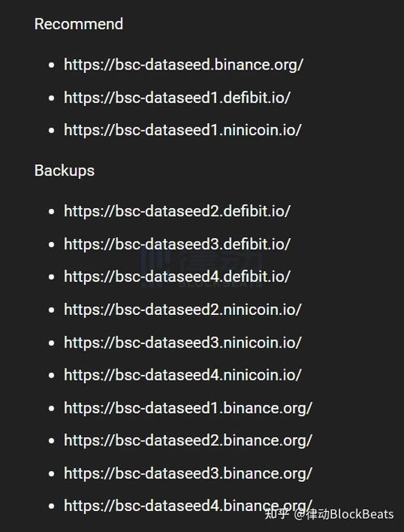Click the bsc-dataseed1.binance.org URL
Viewport: 404px width, 532px height.
(188, 408)
